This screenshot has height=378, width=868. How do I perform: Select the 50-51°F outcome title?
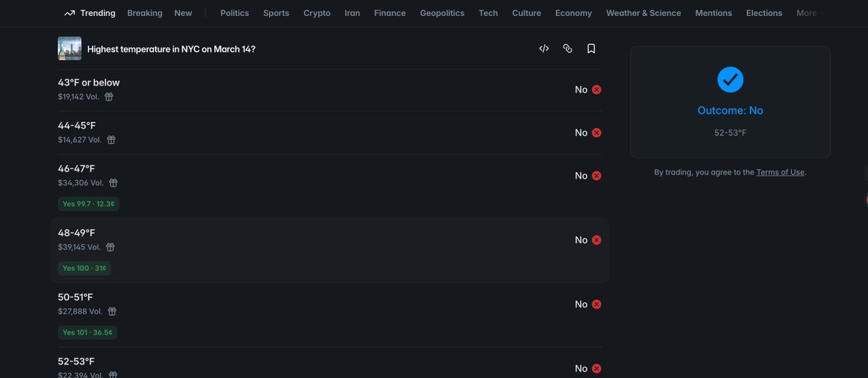(x=75, y=297)
